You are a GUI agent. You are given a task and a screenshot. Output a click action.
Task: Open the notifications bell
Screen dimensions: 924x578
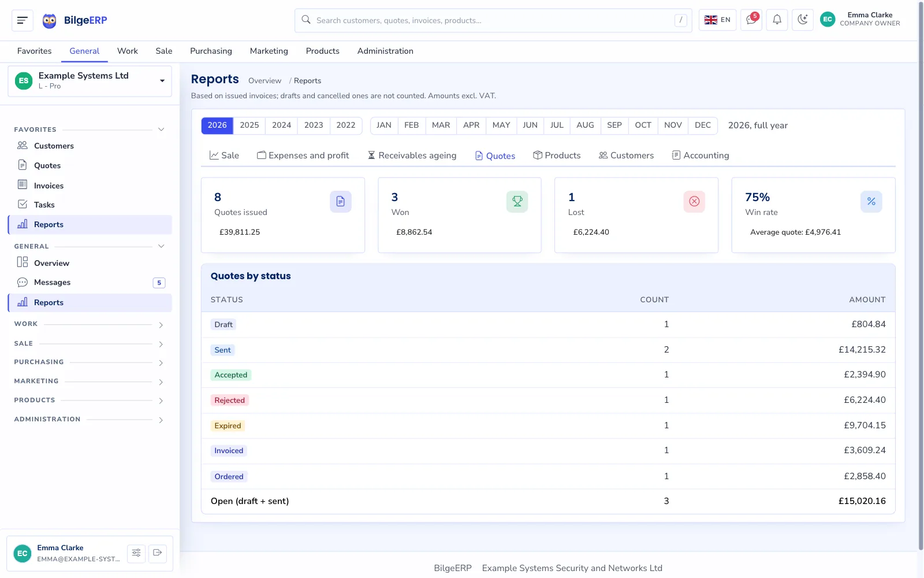[777, 20]
